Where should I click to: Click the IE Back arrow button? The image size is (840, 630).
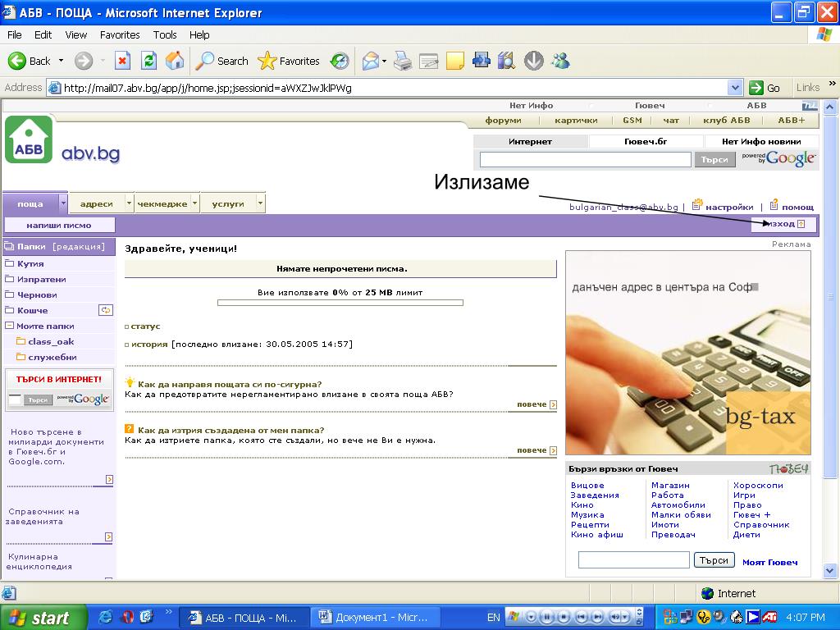click(x=17, y=61)
